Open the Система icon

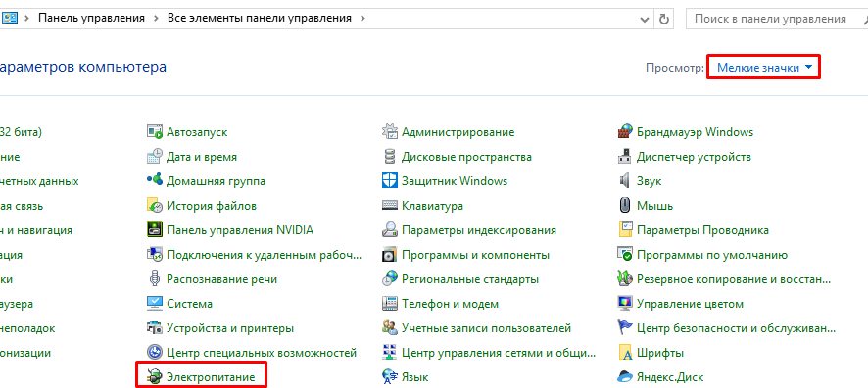[155, 304]
